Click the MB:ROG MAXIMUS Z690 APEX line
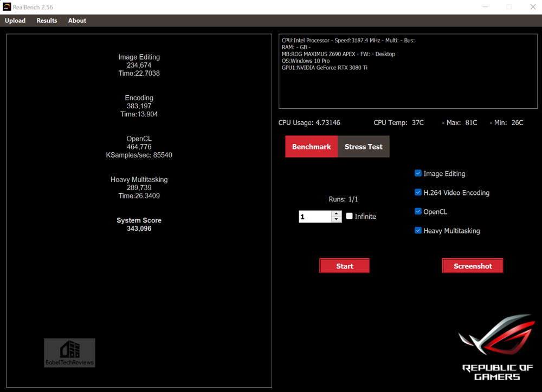542x392 pixels. (338, 54)
